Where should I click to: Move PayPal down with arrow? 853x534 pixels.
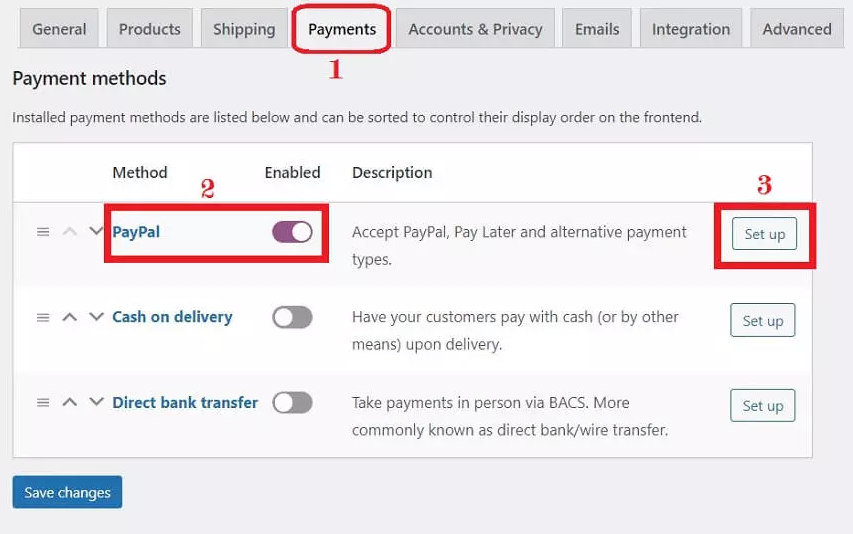[x=96, y=232]
